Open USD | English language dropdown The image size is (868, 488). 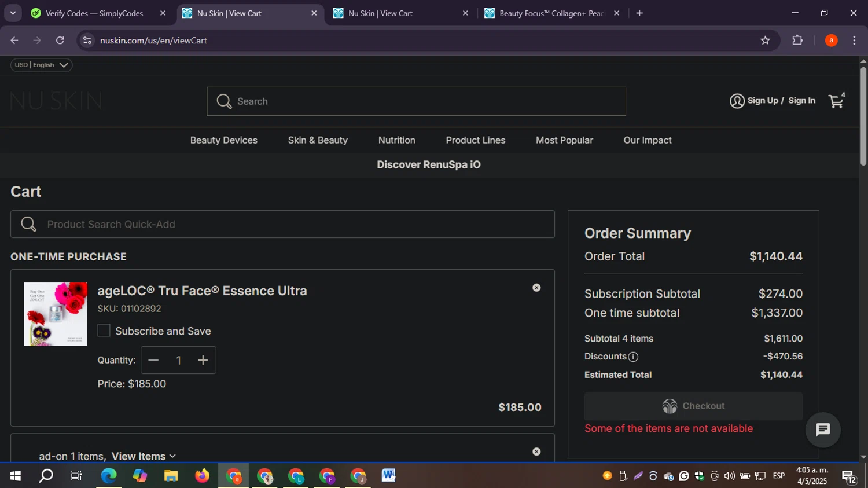41,65
